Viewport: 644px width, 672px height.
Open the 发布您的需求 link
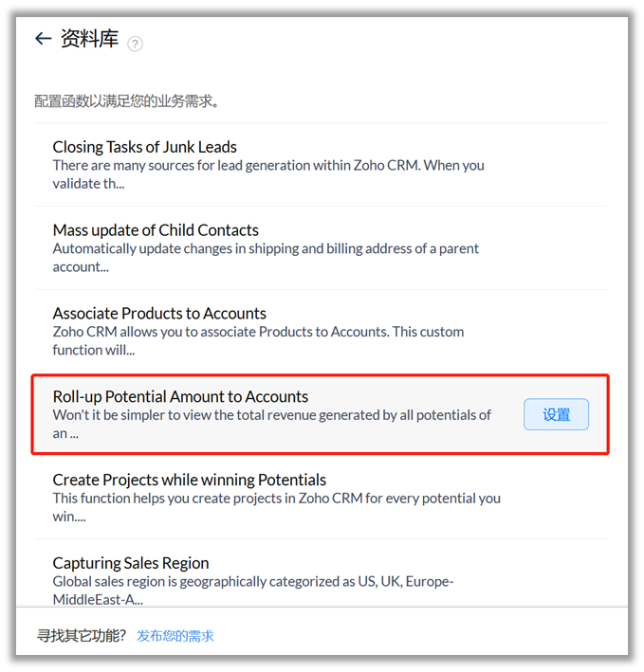point(175,636)
